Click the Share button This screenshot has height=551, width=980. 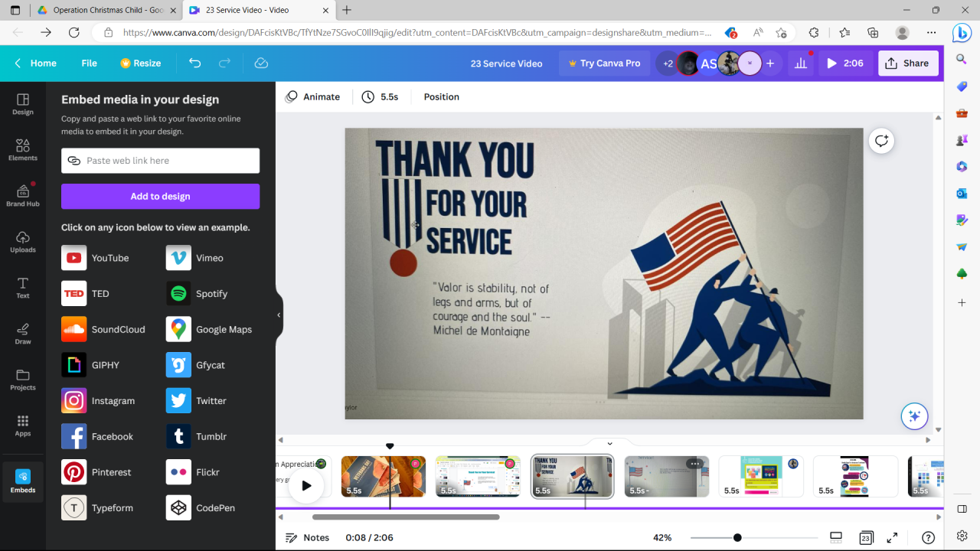click(x=907, y=64)
